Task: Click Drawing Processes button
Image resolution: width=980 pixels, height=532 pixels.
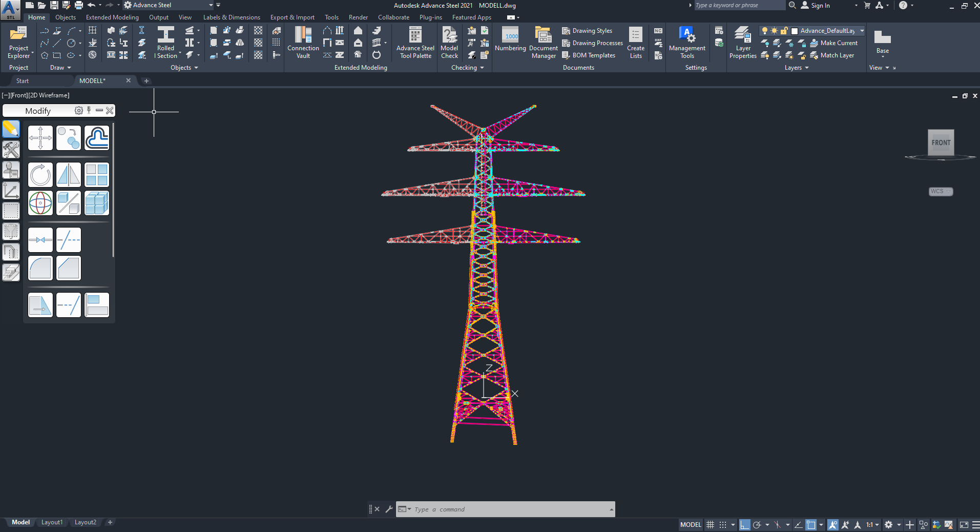Action: pos(592,43)
